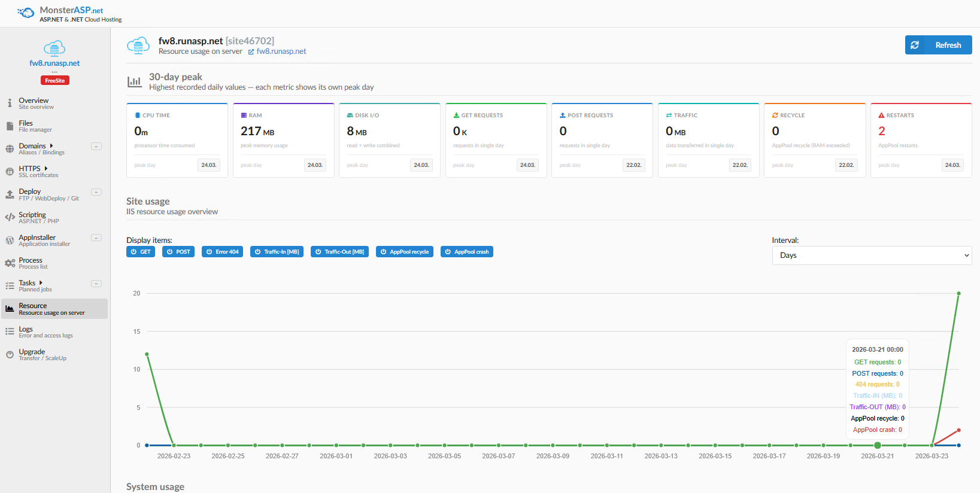The width and height of the screenshot is (980, 493).
Task: Click the Scripting code icon in sidebar
Action: pyautogui.click(x=10, y=217)
